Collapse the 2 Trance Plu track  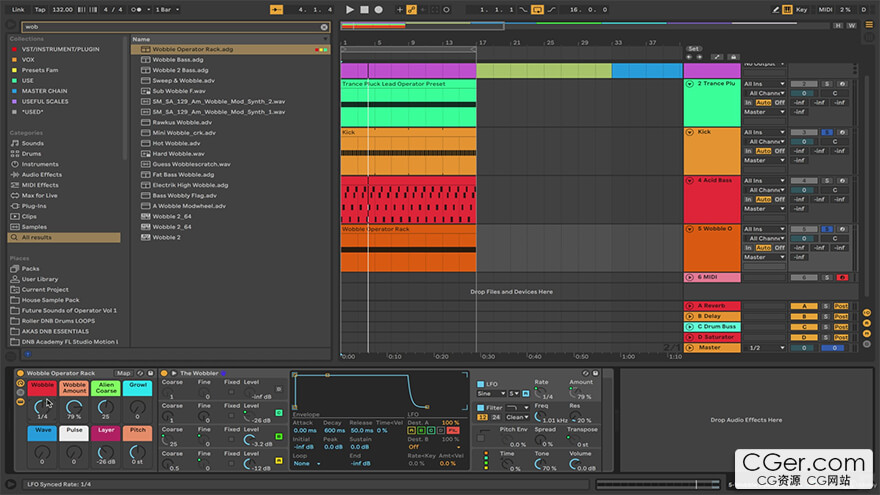(689, 84)
